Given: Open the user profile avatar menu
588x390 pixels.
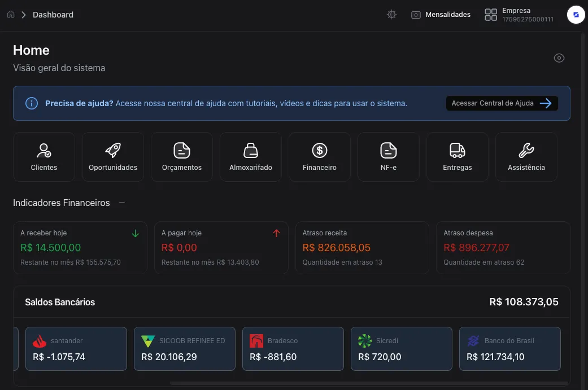Looking at the screenshot, I should 576,15.
